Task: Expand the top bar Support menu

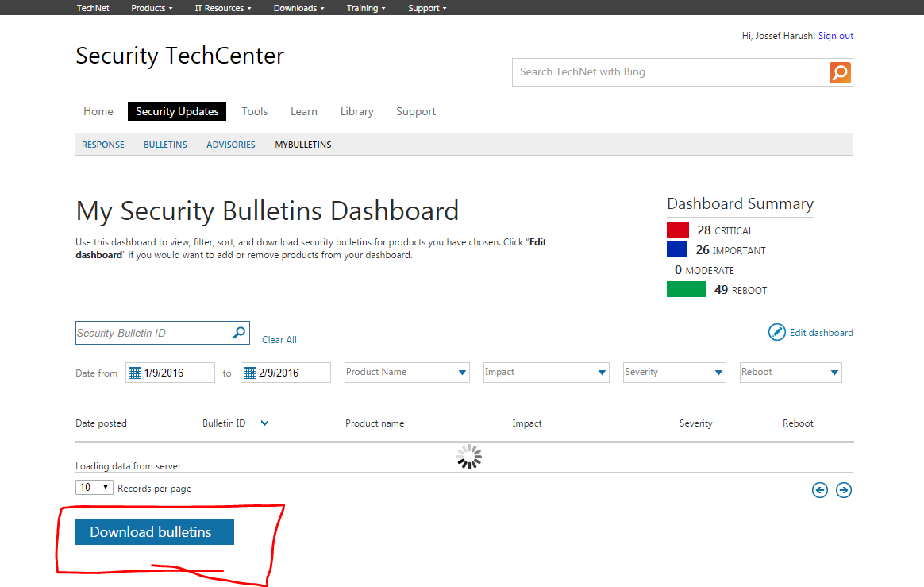Action: click(427, 8)
